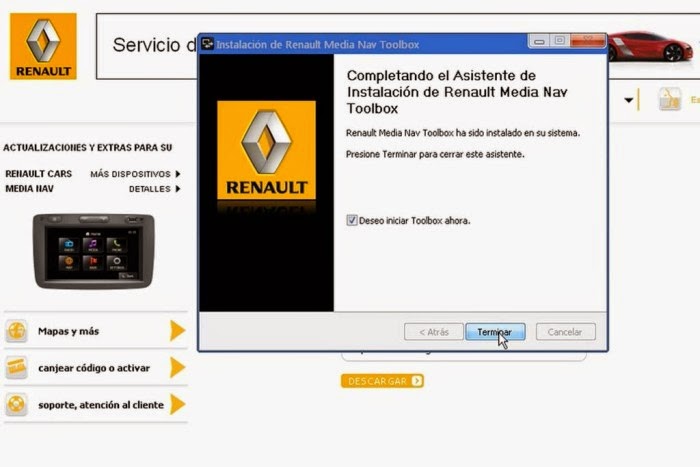Click the 'MEDIA NAV' text
This screenshot has height=467, width=700.
[29, 189]
